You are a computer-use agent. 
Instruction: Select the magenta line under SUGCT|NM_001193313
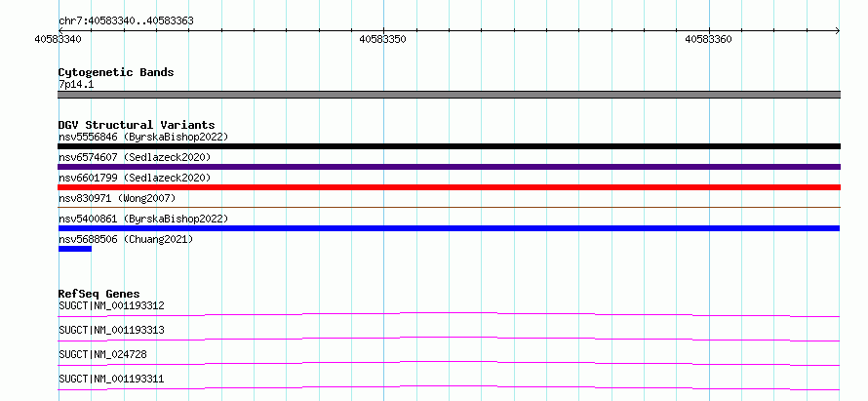pyautogui.click(x=449, y=339)
